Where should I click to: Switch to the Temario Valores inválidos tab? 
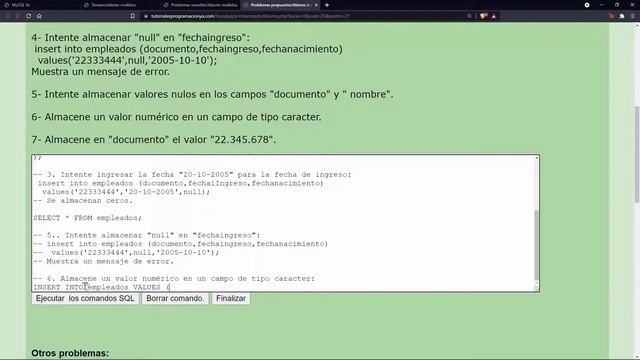pyautogui.click(x=120, y=5)
